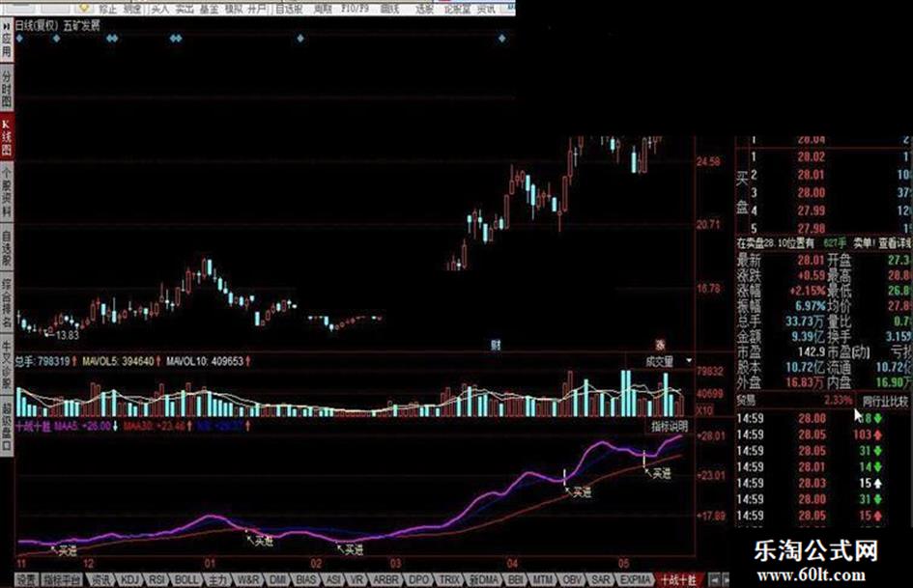Open 自选股 from the top toolbar
The image size is (913, 588).
[289, 9]
